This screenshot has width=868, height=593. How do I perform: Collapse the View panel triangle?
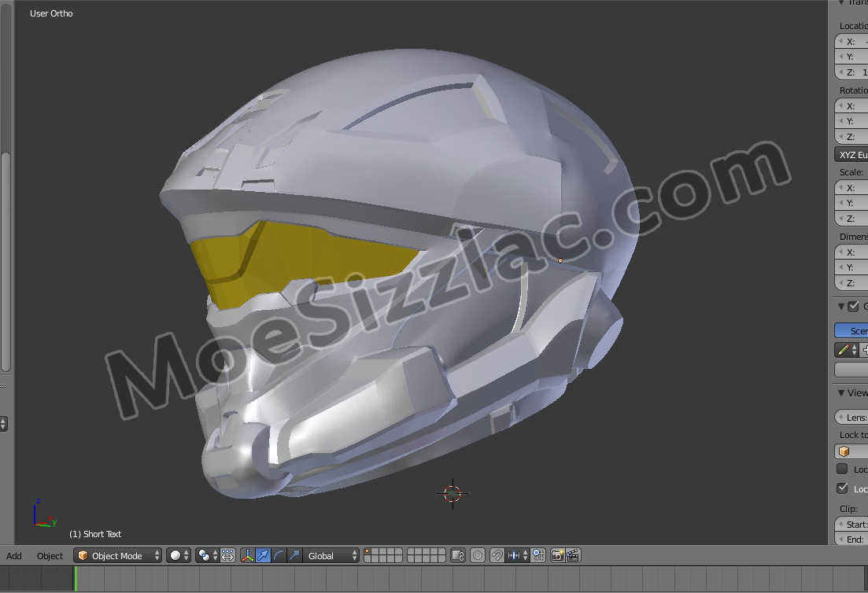click(841, 392)
